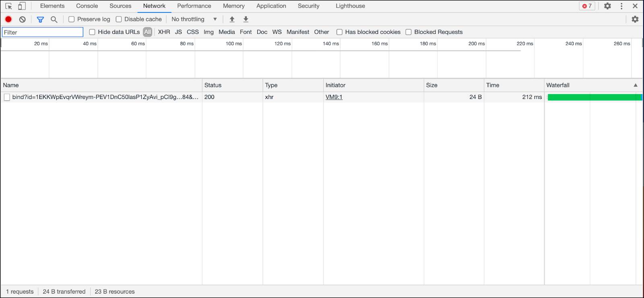Check Has blocked cookies

pyautogui.click(x=339, y=32)
